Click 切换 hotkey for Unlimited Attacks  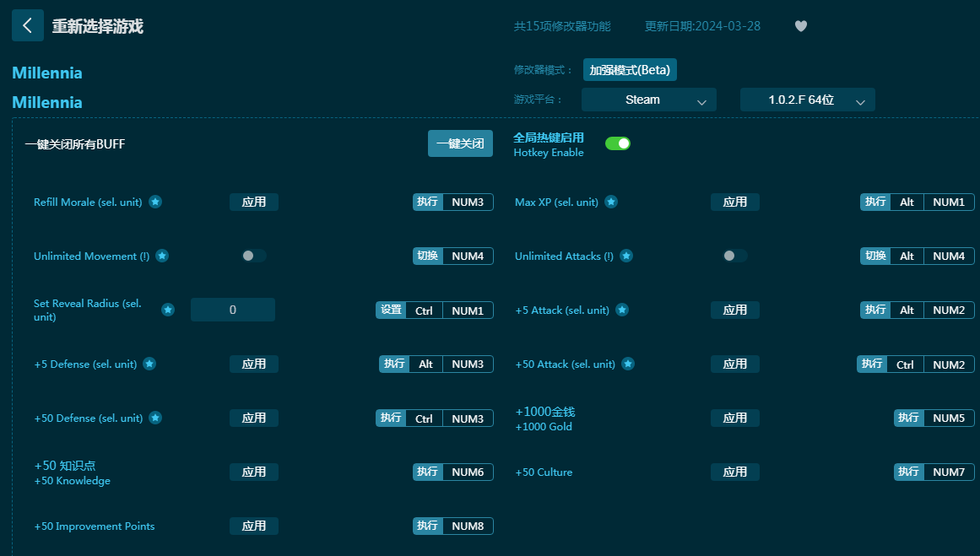pos(875,256)
